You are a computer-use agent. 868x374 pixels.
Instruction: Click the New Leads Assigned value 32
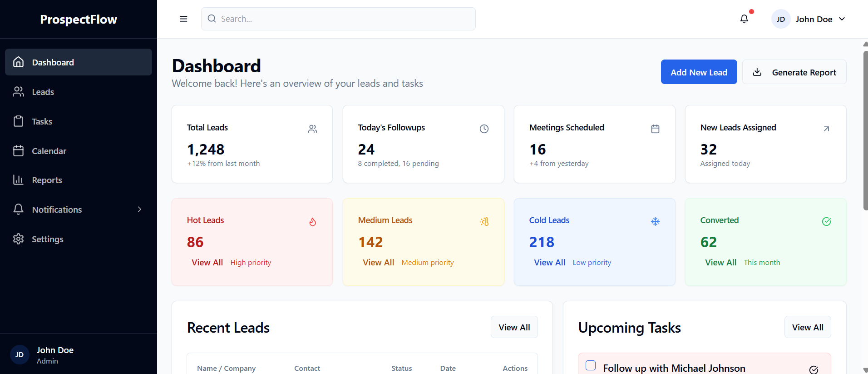coord(708,149)
